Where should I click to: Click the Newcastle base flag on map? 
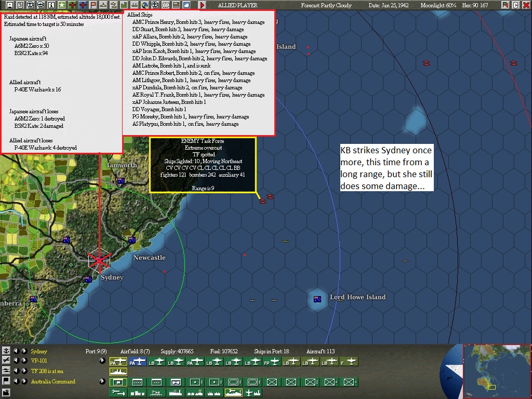click(x=132, y=240)
